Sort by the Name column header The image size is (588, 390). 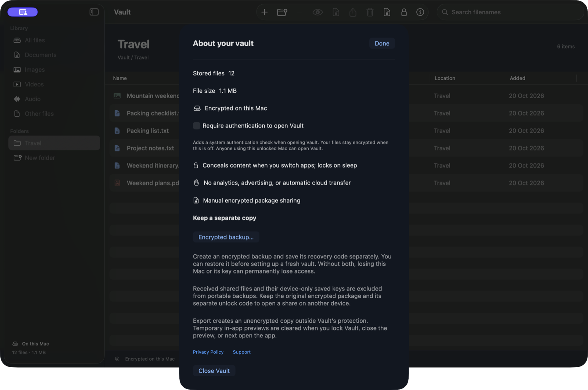(x=120, y=78)
